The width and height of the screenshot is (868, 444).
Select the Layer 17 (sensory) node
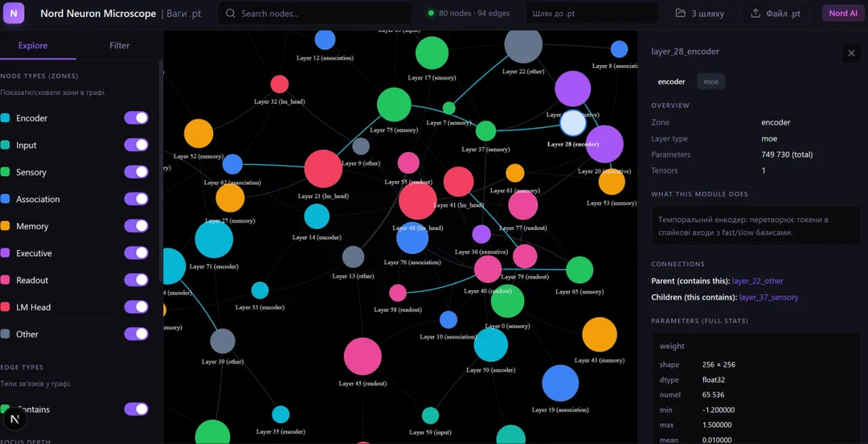pos(432,53)
